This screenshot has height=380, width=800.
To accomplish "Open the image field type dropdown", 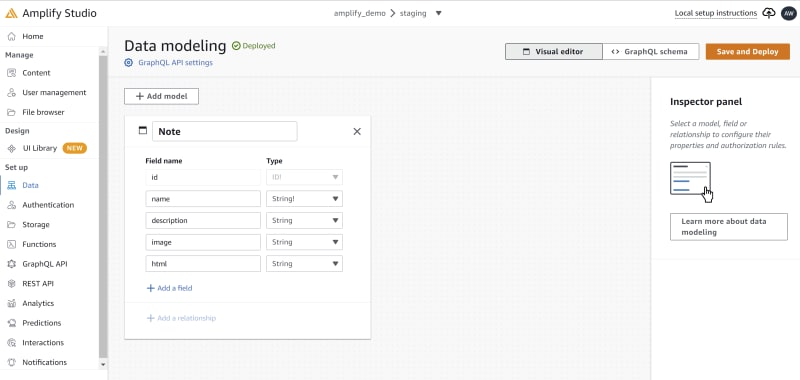I will pos(304,242).
